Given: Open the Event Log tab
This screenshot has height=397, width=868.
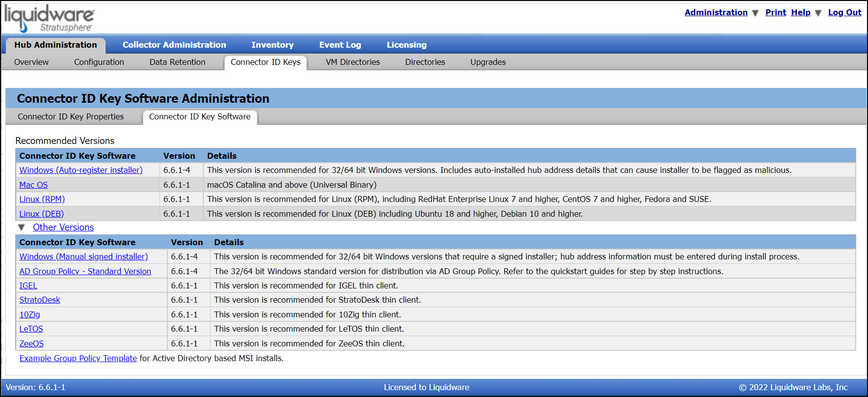Looking at the screenshot, I should pos(340,45).
